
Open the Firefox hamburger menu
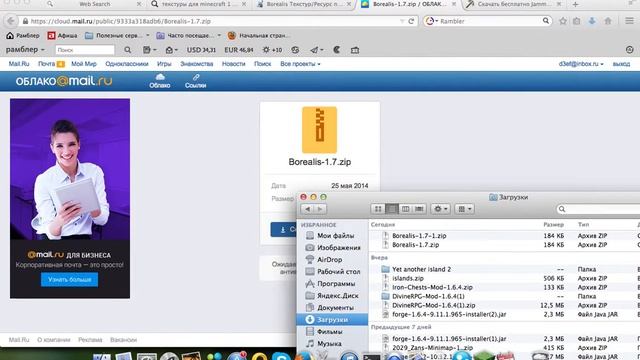point(629,21)
